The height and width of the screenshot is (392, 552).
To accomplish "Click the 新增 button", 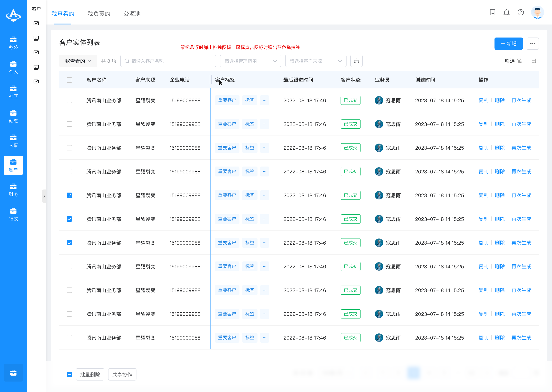I will (x=508, y=44).
